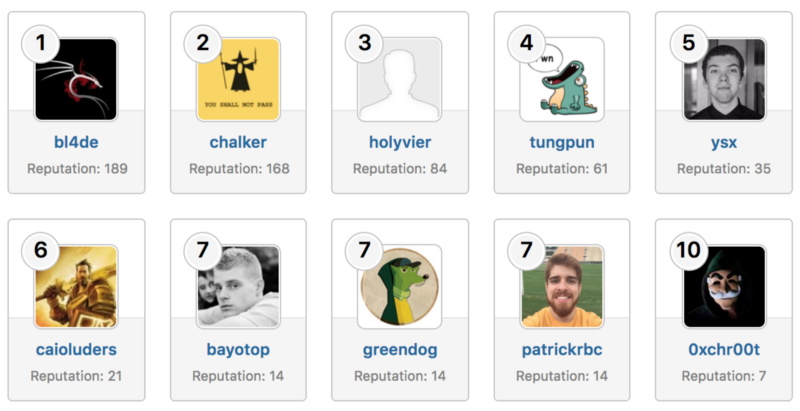Open 0xchr00t's masked hacker avatar
800x411 pixels.
(724, 287)
